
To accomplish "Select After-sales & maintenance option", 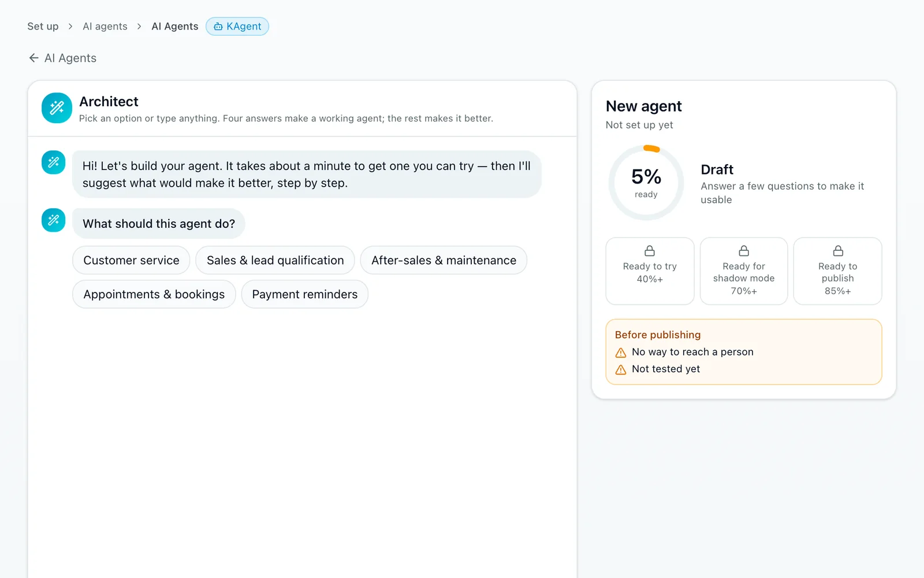I will click(444, 260).
